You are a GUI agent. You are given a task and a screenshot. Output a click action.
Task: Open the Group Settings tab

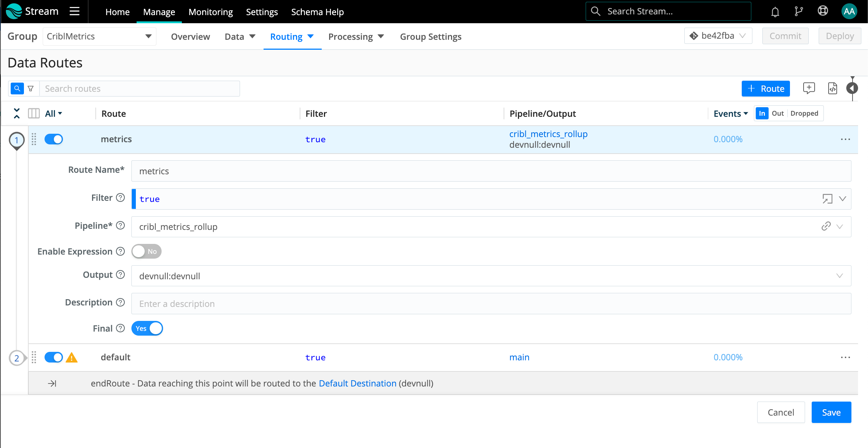pos(430,36)
